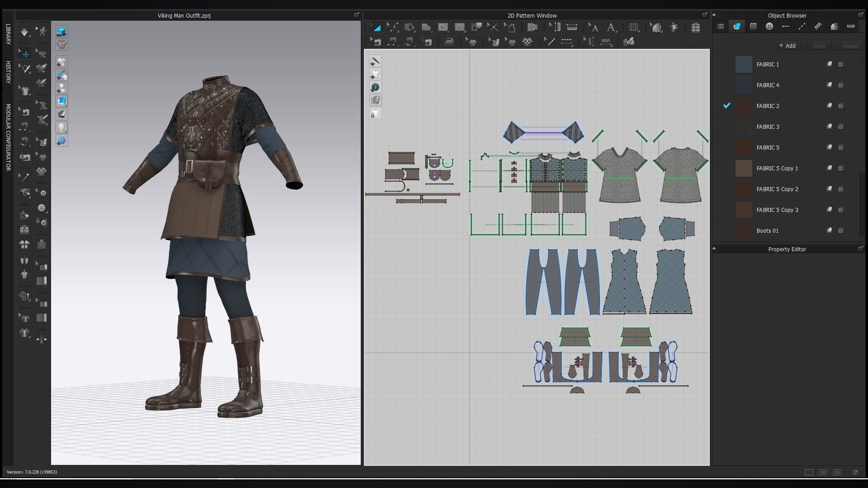868x488 pixels.
Task: Pop out the 2D Pattern Window
Action: click(704, 14)
